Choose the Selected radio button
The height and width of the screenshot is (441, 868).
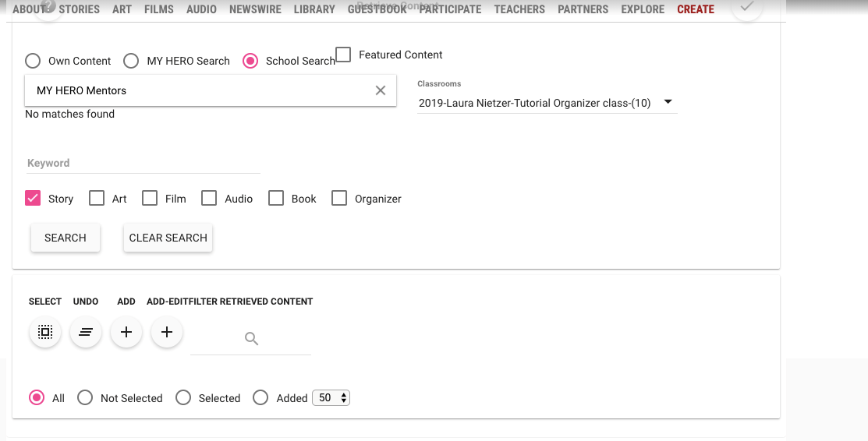click(x=183, y=398)
